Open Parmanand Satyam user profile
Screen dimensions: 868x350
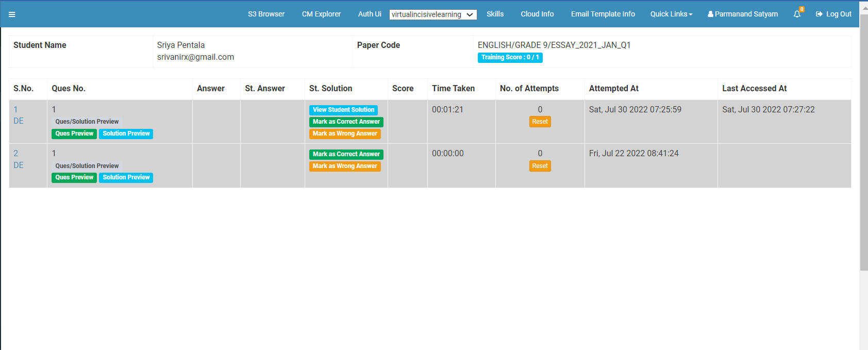[743, 14]
